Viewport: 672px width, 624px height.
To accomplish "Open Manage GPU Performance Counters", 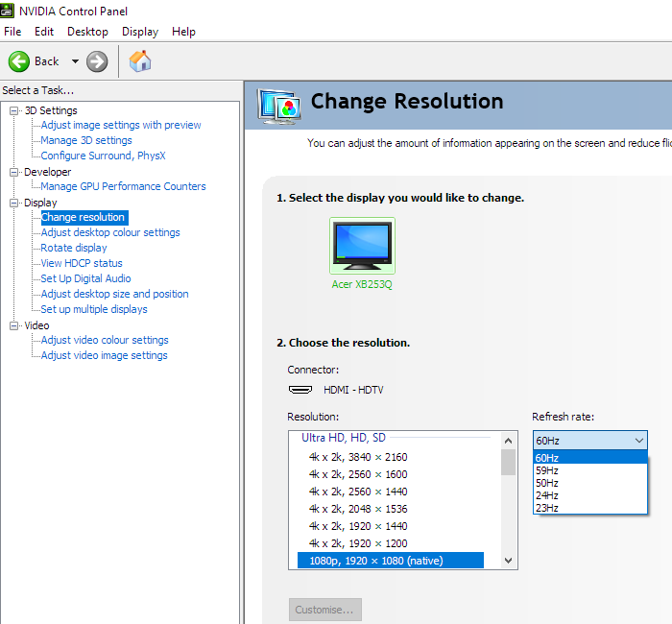I will click(123, 186).
